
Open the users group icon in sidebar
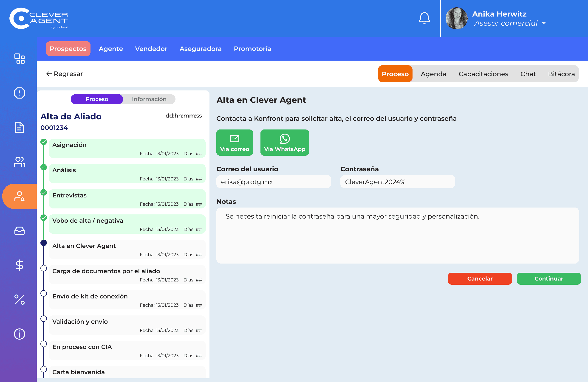[x=20, y=162]
